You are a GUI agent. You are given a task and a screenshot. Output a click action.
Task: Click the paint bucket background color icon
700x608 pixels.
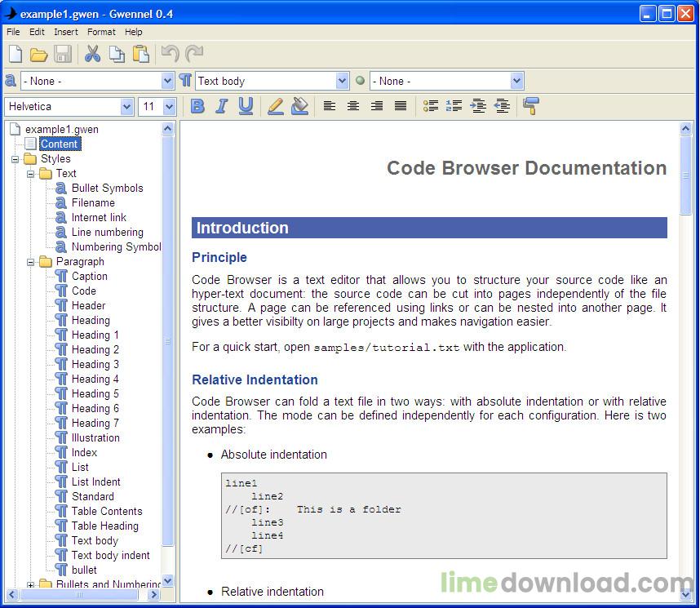299,106
